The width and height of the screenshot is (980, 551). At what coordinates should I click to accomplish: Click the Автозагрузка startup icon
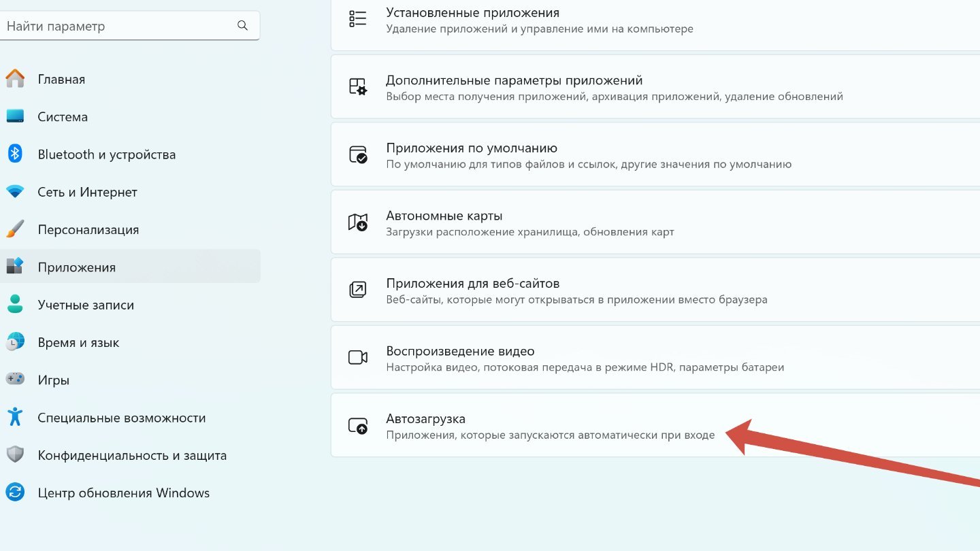point(358,427)
